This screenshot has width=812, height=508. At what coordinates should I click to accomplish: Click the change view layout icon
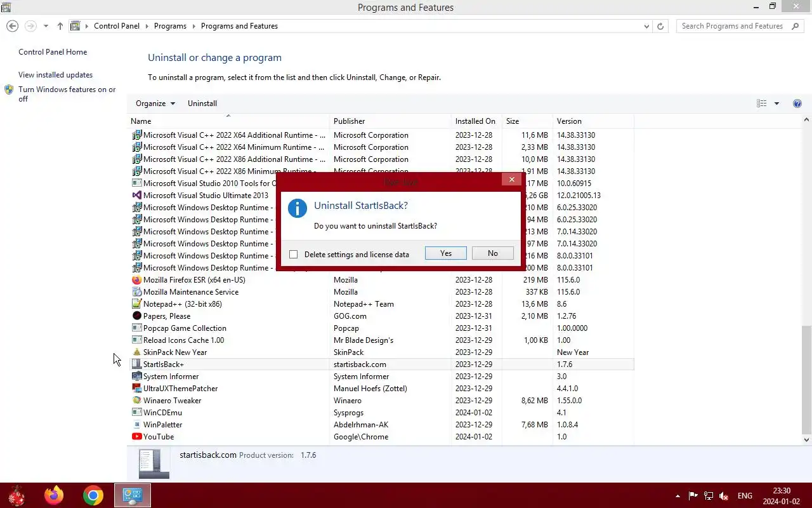click(x=762, y=104)
